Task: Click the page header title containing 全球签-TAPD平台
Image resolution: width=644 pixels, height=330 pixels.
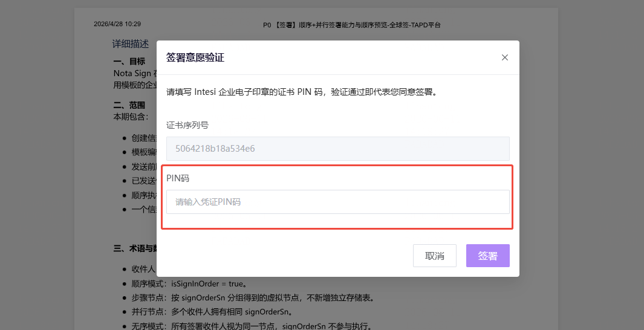Action: [x=351, y=25]
